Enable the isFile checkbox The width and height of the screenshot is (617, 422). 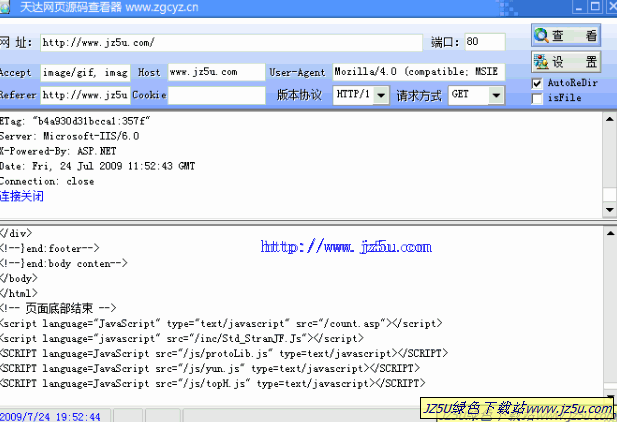537,98
